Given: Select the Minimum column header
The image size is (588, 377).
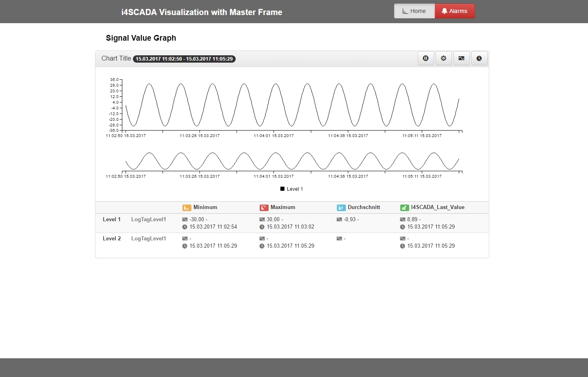Looking at the screenshot, I should [205, 207].
